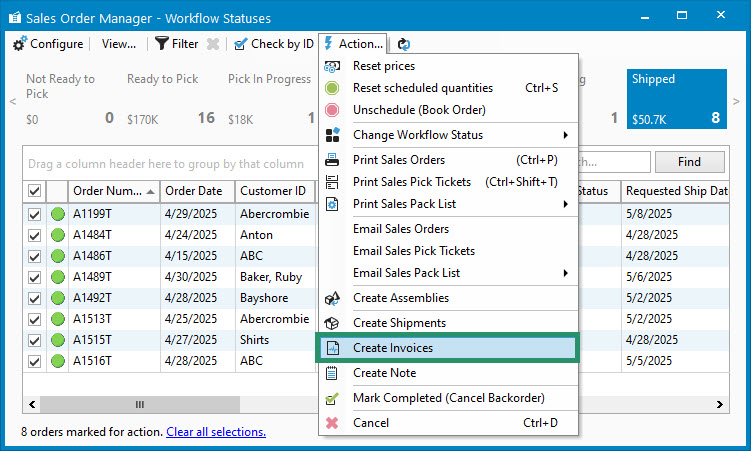Click the green status dot for A1486T

click(58, 256)
